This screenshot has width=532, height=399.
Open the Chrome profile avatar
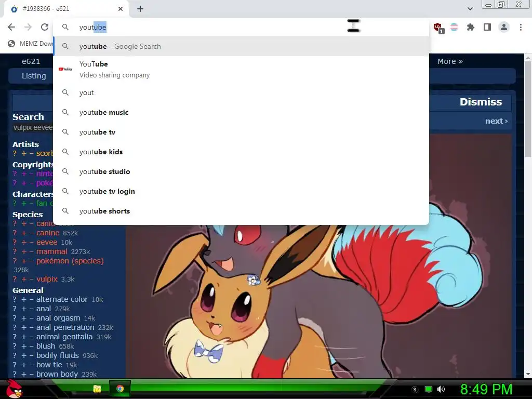[x=504, y=27]
